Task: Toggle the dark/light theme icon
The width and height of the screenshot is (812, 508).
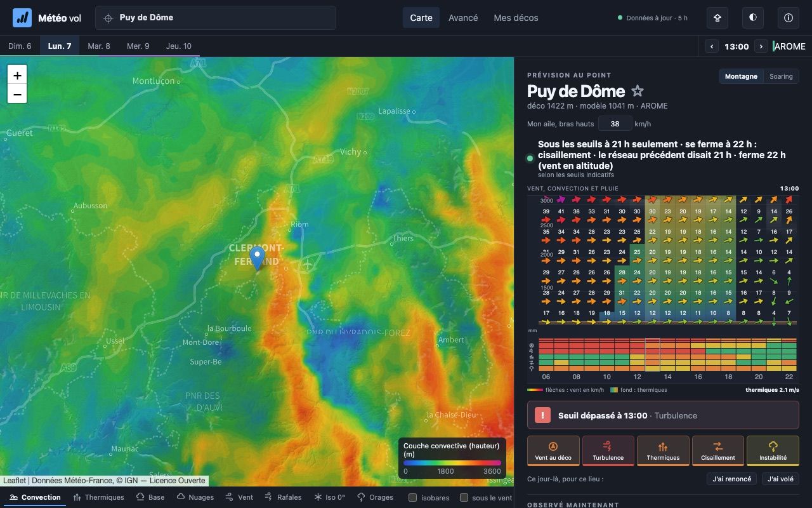Action: click(753, 18)
